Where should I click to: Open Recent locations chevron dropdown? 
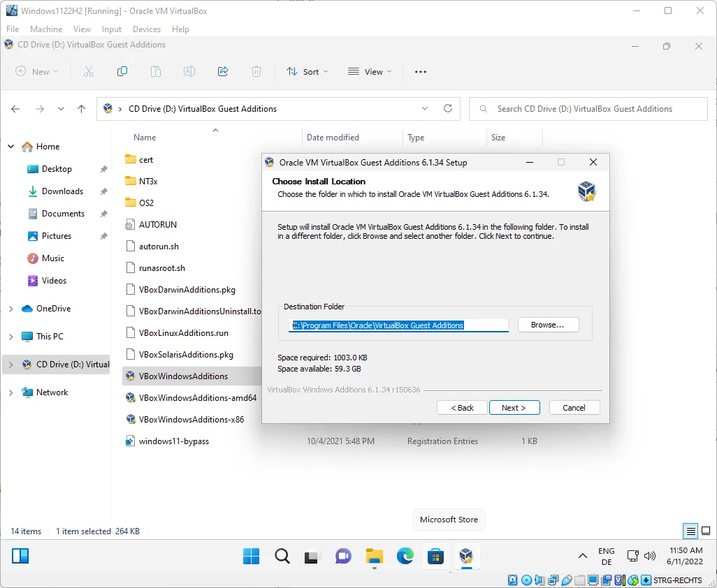click(61, 109)
